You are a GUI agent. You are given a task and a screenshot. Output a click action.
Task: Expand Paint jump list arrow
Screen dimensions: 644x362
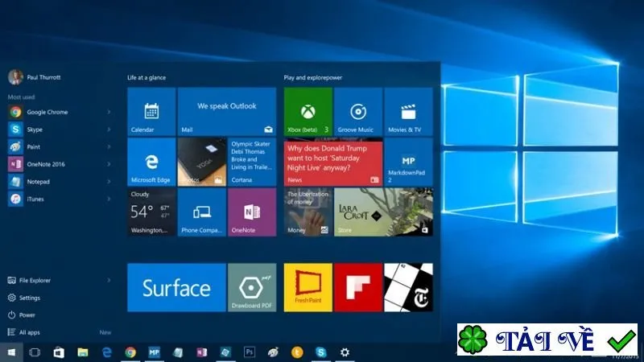[x=109, y=147]
